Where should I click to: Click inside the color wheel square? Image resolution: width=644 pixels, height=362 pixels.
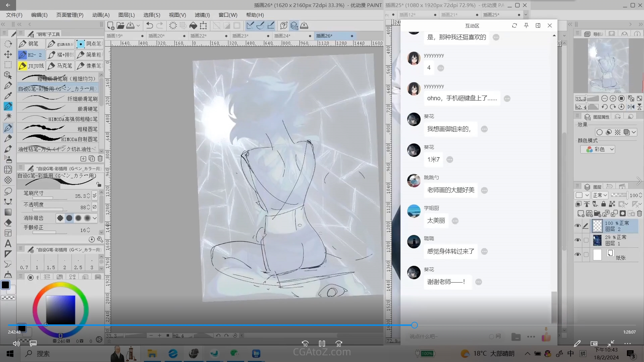(x=60, y=310)
